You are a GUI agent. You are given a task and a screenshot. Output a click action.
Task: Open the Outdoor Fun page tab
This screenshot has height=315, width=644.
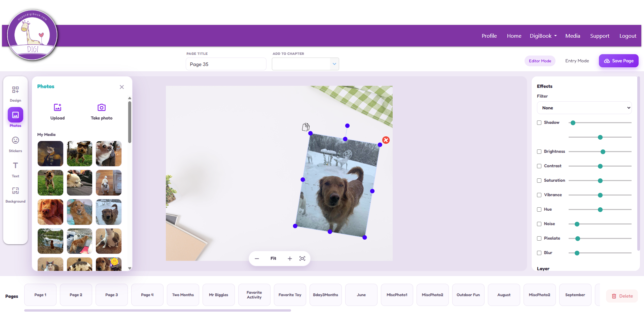click(x=468, y=295)
